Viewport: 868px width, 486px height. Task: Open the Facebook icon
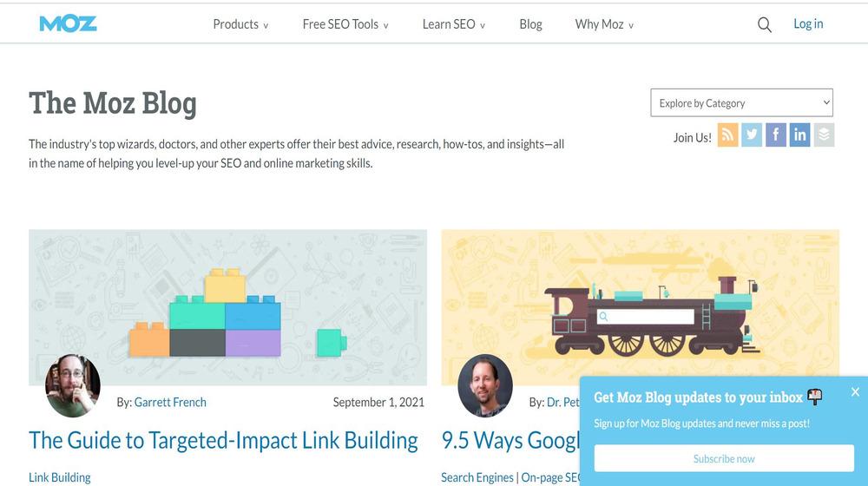click(x=776, y=135)
